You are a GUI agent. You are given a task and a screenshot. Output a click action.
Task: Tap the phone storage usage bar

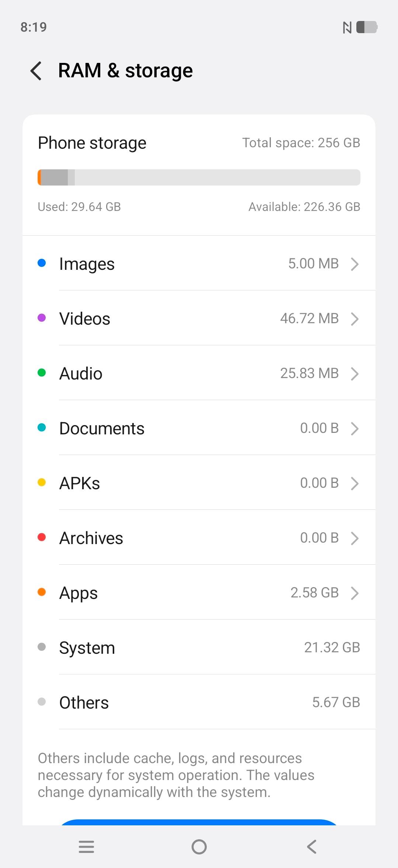[199, 177]
